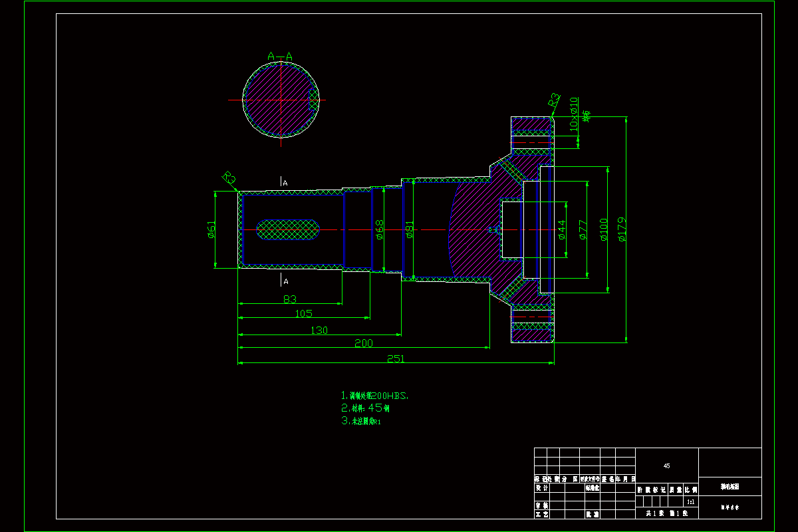Select the 阶段标记 header cell

pos(652,489)
